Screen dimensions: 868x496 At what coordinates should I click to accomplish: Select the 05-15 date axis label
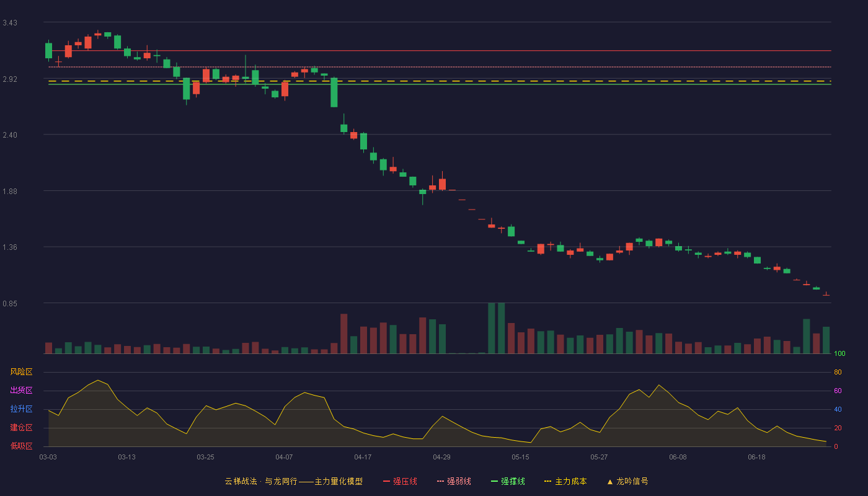coord(520,457)
